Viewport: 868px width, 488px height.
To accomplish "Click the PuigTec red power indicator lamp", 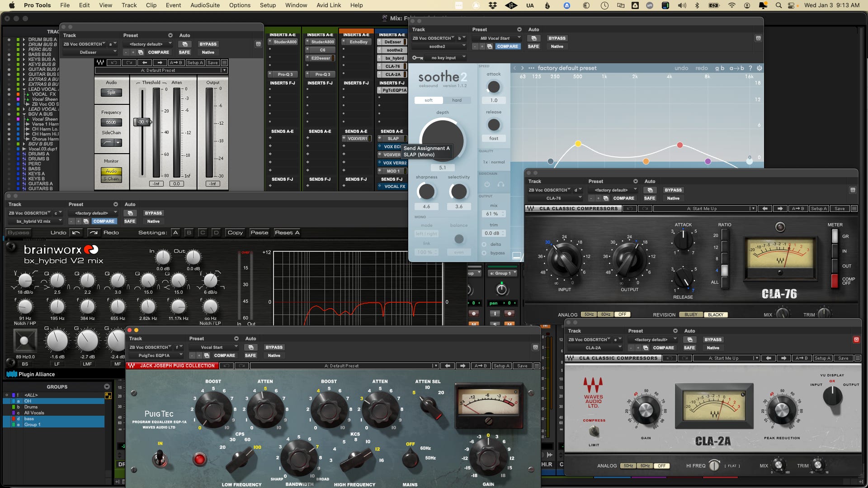I will (199, 459).
